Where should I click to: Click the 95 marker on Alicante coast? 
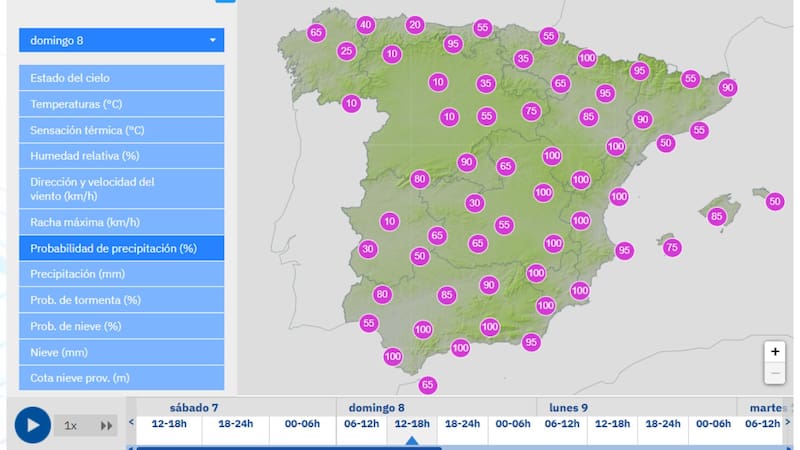point(624,251)
